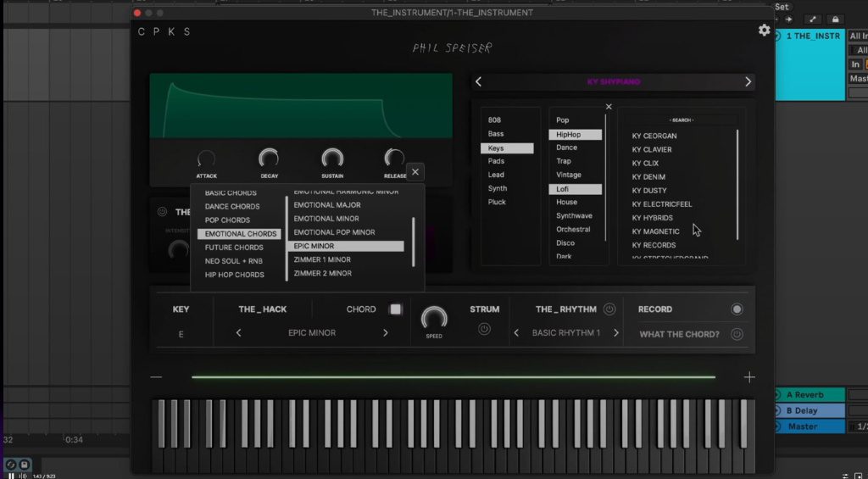The height and width of the screenshot is (479, 868).
Task: Close the preset browser with X
Action: (609, 107)
